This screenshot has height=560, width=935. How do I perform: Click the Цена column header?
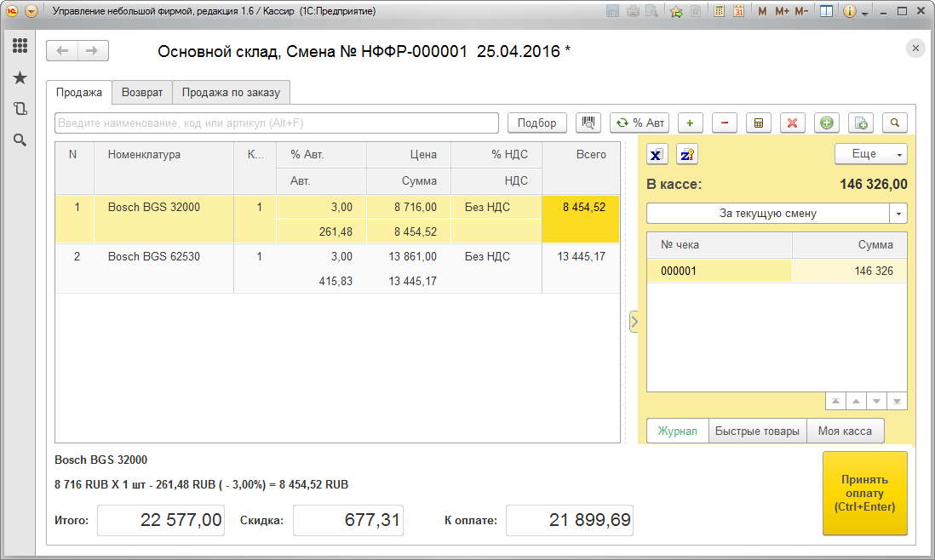tap(409, 155)
